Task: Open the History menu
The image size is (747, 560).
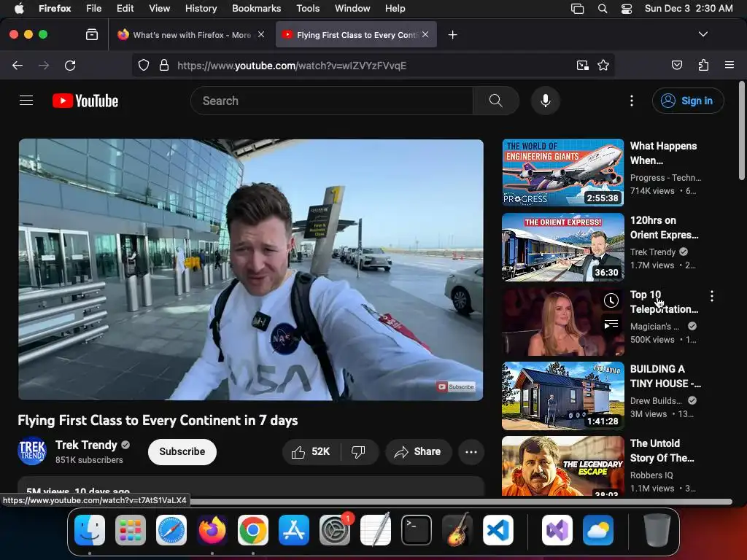Action: (x=201, y=9)
